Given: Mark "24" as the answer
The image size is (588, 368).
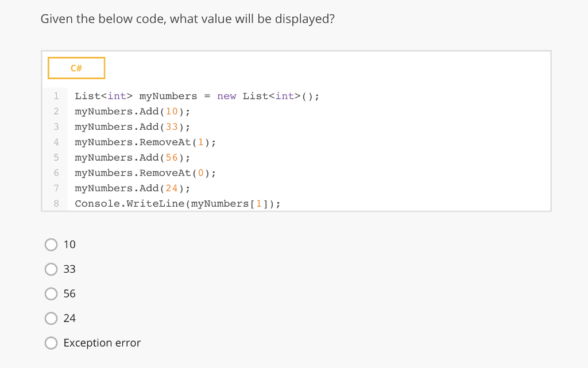Looking at the screenshot, I should tap(51, 319).
